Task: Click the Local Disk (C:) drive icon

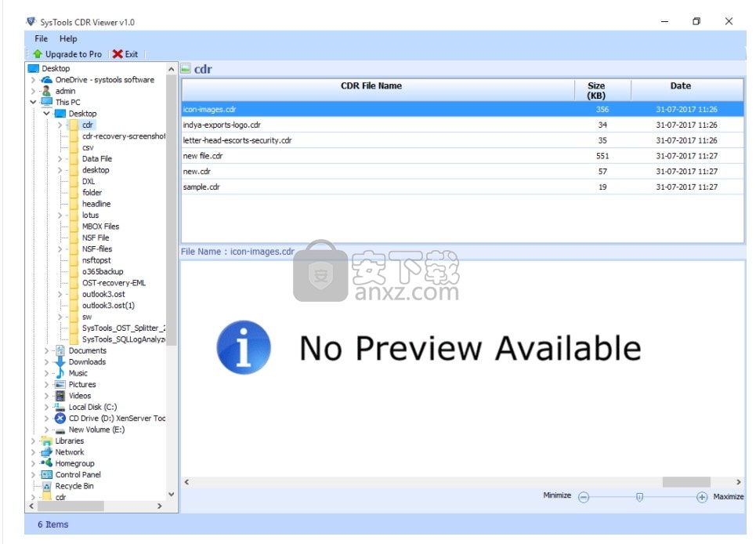Action: point(60,407)
